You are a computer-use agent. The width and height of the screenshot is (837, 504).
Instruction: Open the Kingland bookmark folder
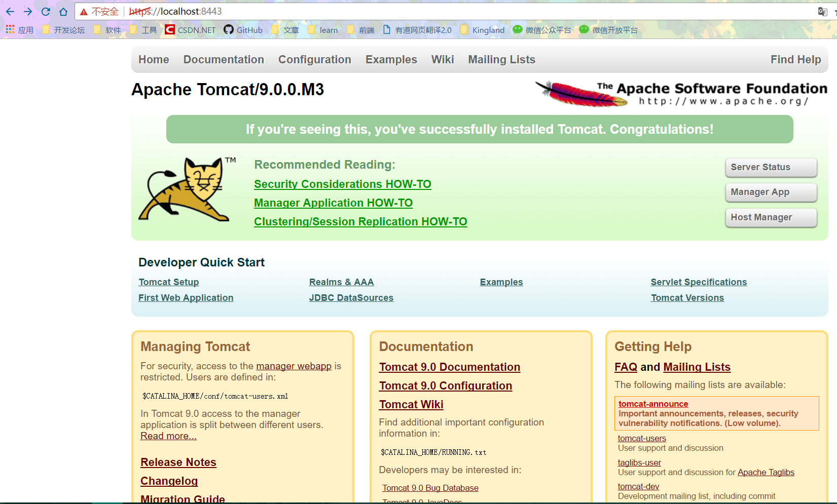(483, 30)
